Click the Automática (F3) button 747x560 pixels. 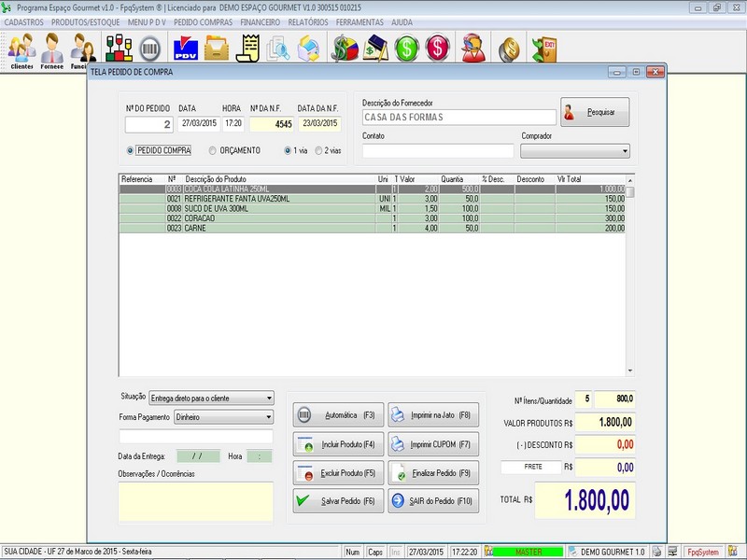(x=338, y=415)
